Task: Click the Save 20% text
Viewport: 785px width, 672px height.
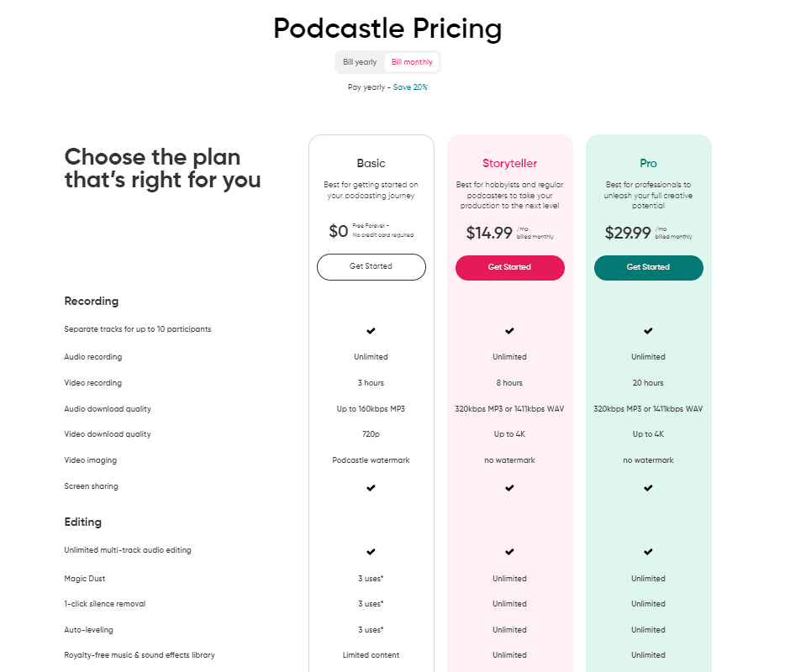Action: (x=410, y=87)
